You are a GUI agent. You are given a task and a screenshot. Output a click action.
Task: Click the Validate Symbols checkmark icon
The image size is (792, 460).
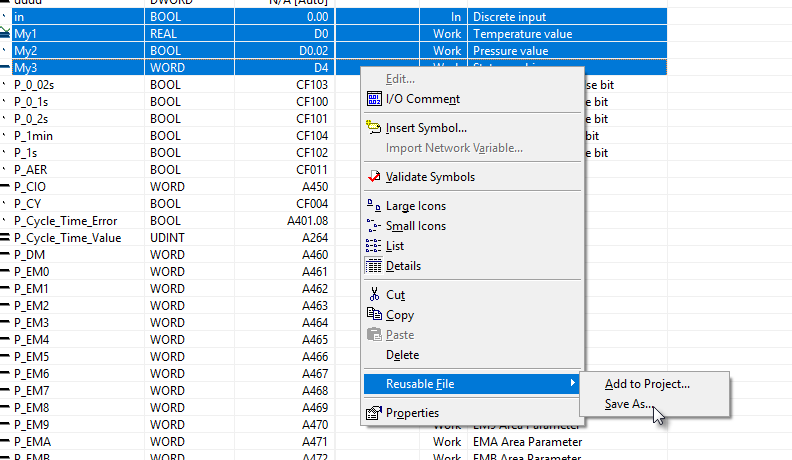click(374, 176)
